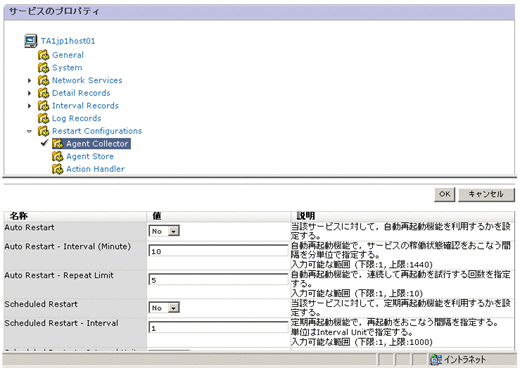
Task: Click the General folder icon
Action: click(43, 55)
